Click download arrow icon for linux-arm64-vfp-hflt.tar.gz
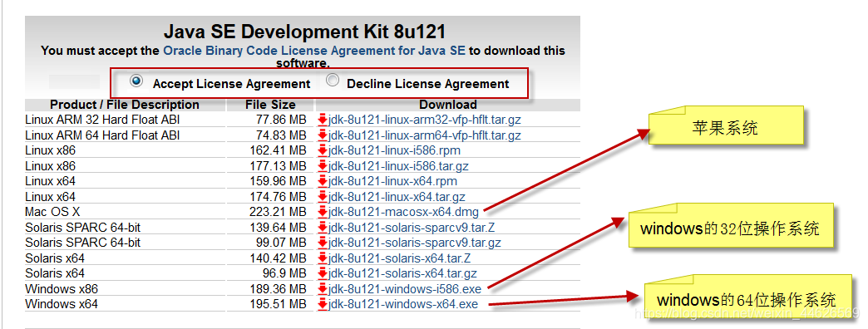Screen dimensions: 868x329 coord(323,135)
